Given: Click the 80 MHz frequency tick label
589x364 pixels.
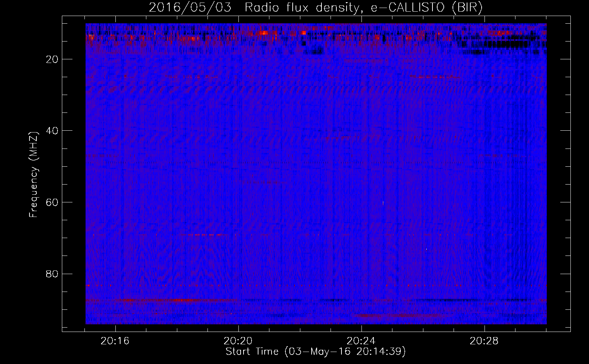Looking at the screenshot, I should tap(52, 274).
